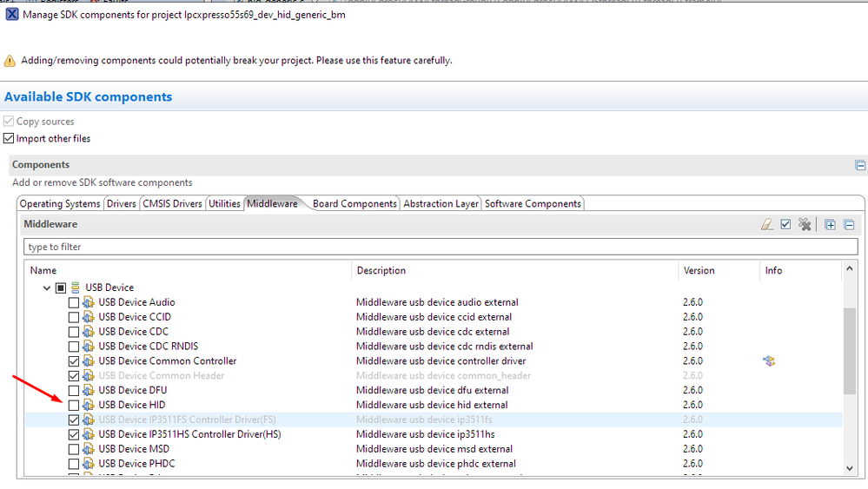This screenshot has height=489, width=868.
Task: Click version 2.6.0 in the USB Device Audio row
Action: (692, 302)
